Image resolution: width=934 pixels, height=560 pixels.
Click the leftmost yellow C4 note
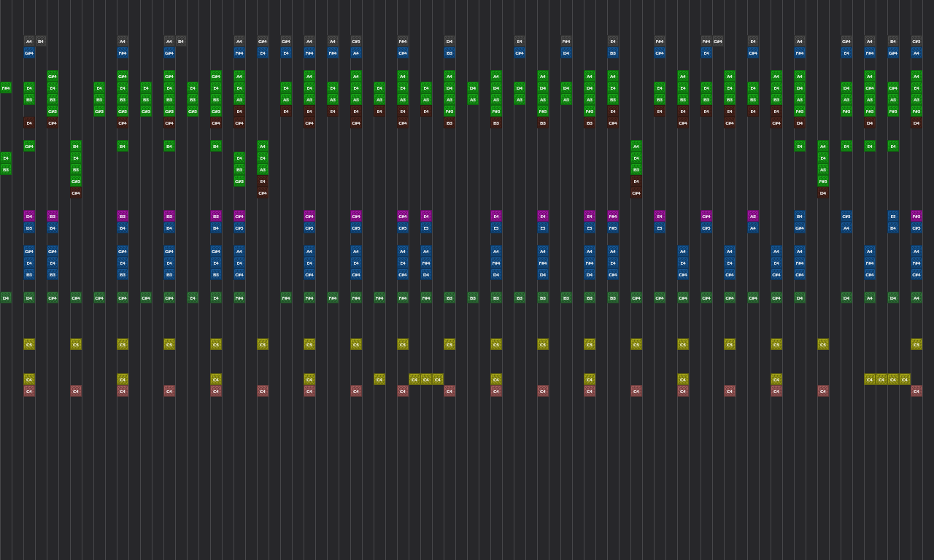click(29, 380)
